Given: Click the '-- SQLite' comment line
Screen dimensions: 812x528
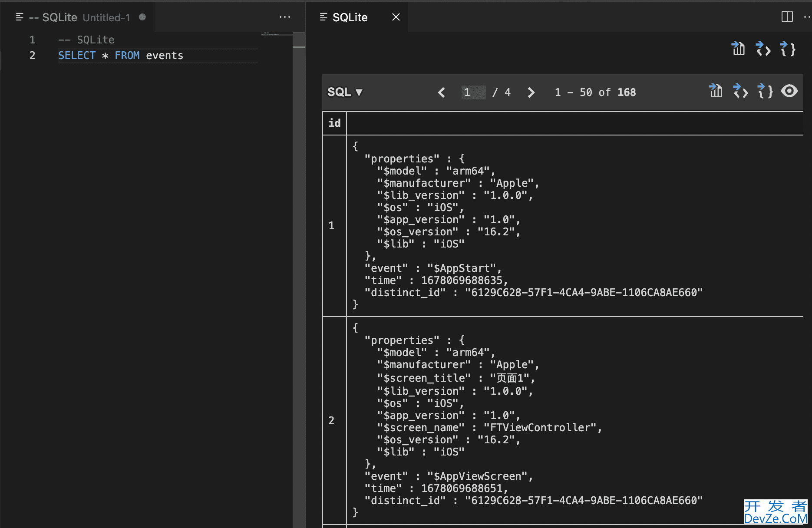Looking at the screenshot, I should tap(86, 40).
